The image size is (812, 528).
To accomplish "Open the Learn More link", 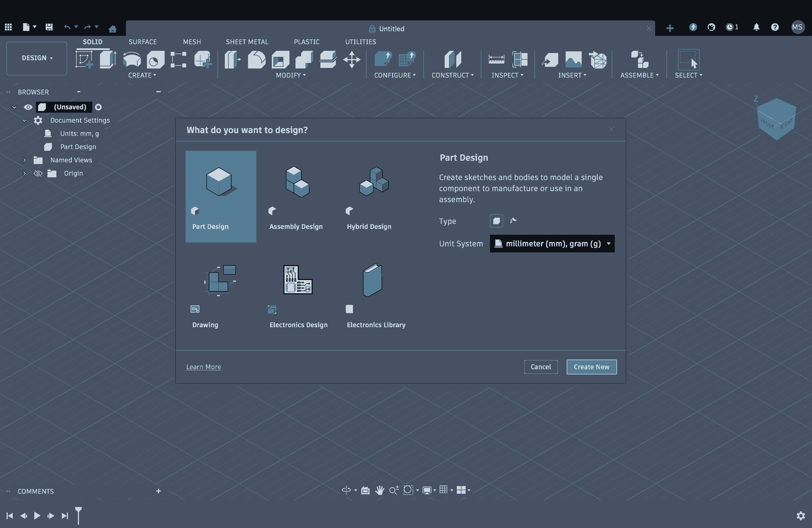I will tap(203, 367).
